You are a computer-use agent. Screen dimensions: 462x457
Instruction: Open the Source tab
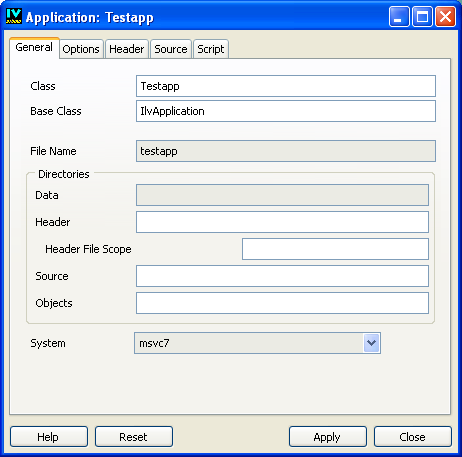coord(171,49)
